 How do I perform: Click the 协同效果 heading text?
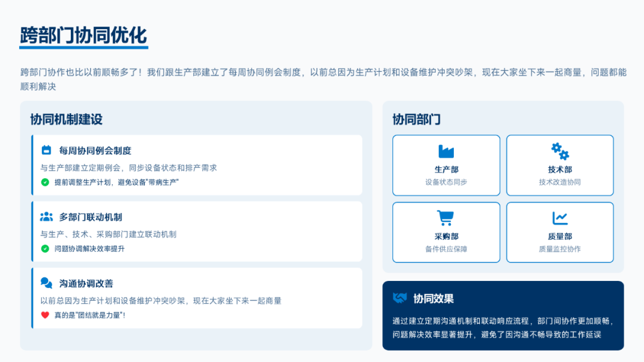pyautogui.click(x=434, y=298)
